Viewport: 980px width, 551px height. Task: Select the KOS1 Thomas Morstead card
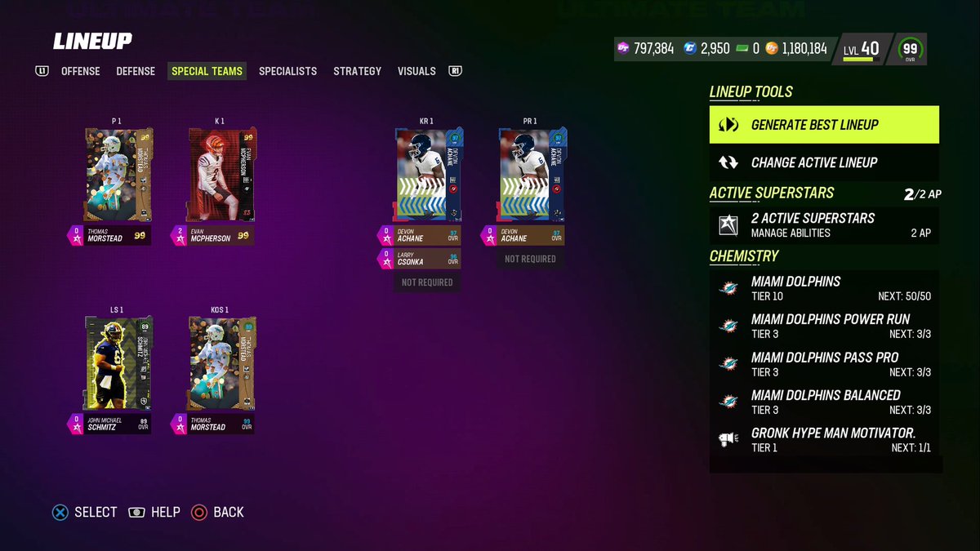[x=221, y=362]
